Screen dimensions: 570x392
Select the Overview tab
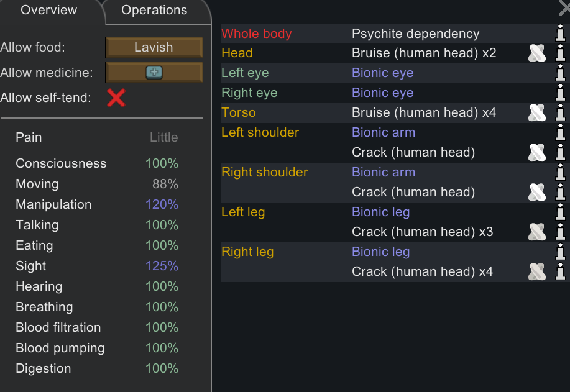(x=49, y=11)
